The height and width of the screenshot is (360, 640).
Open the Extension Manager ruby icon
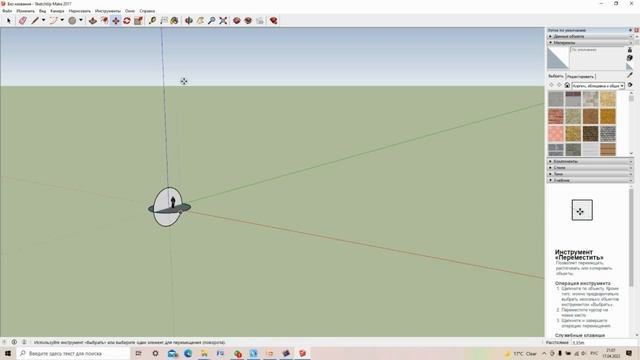[x=273, y=20]
